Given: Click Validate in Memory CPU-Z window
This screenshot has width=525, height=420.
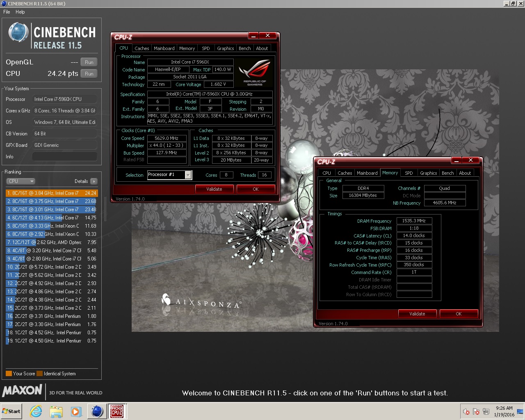Looking at the screenshot, I should (417, 314).
